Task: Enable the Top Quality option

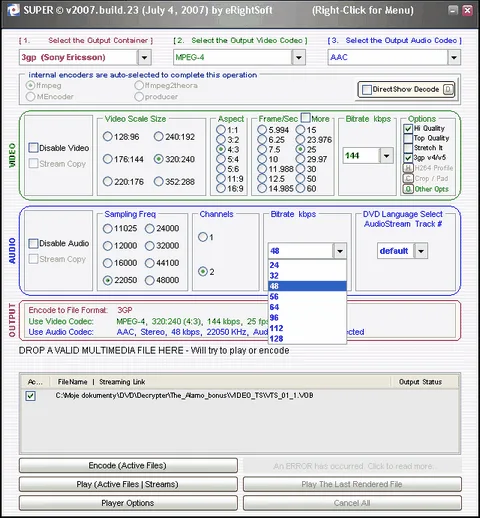Action: click(408, 138)
